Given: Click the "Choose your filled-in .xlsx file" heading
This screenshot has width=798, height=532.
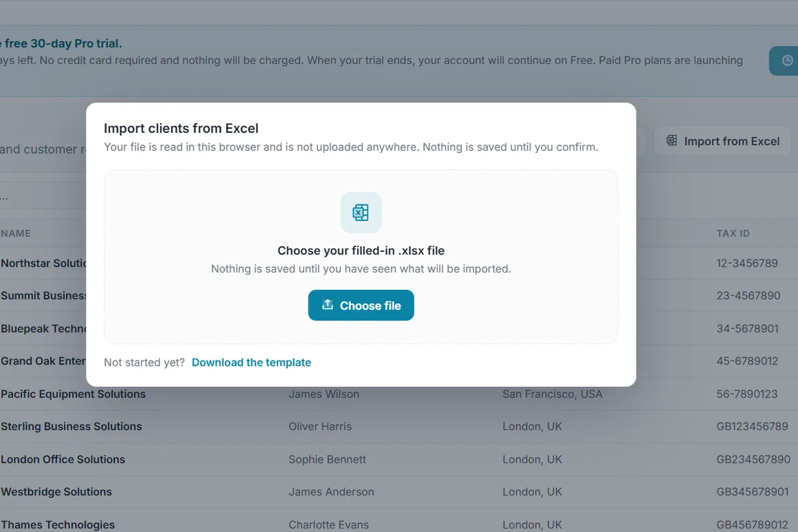Looking at the screenshot, I should [x=361, y=251].
